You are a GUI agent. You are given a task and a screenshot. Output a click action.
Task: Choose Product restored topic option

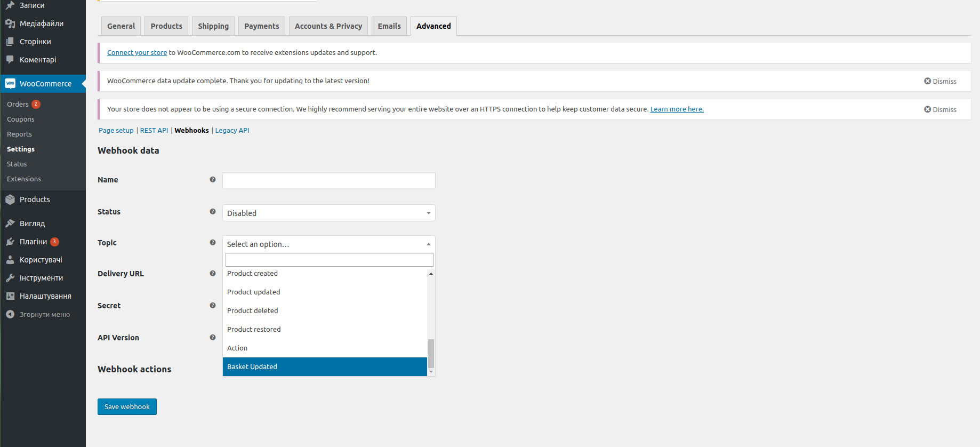[x=325, y=329]
